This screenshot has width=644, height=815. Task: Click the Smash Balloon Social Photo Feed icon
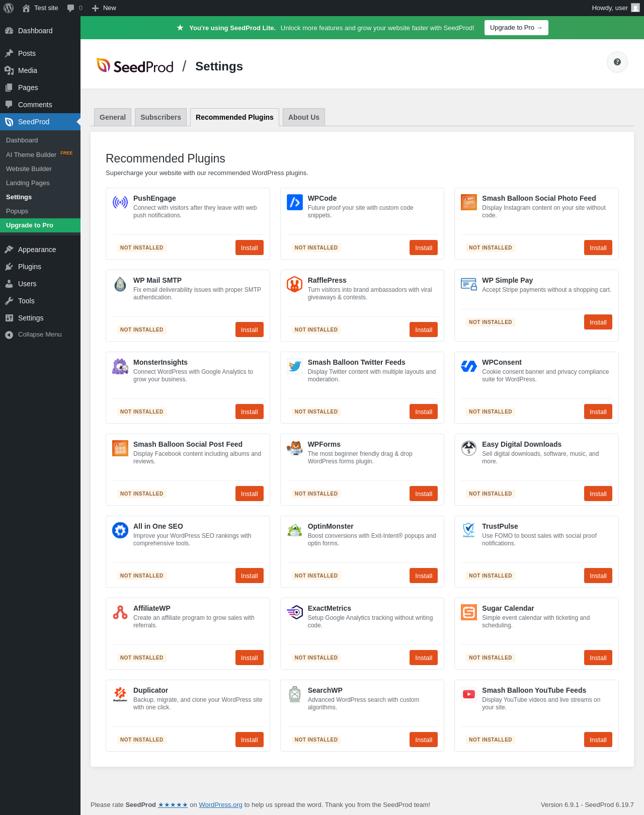pyautogui.click(x=469, y=202)
